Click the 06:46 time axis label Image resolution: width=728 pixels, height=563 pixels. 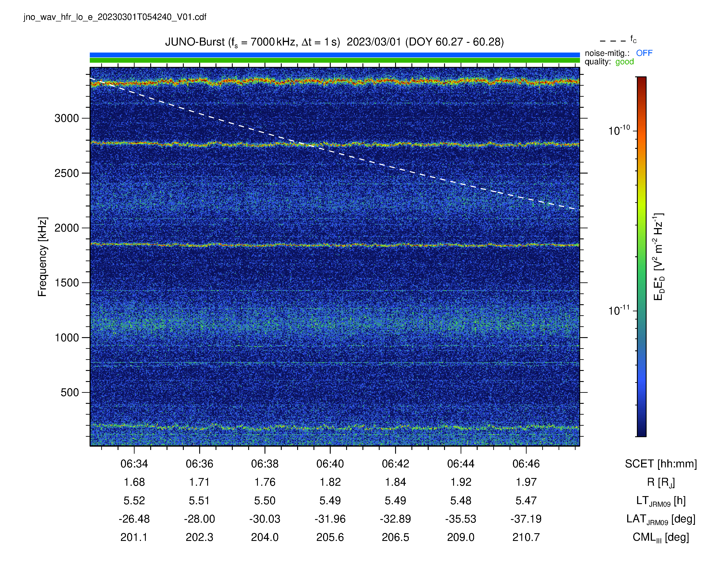(526, 464)
